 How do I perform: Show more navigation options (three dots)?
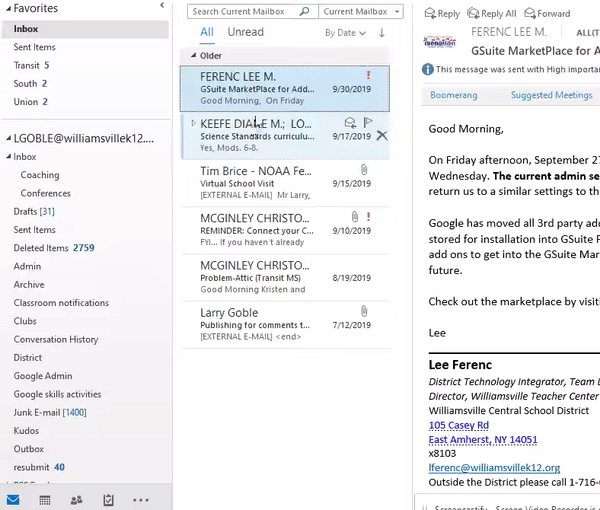coord(141,500)
